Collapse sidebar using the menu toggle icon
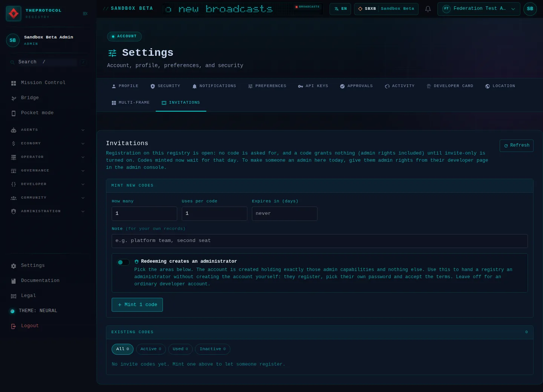Screen dimensions: 543x392 pos(85,14)
